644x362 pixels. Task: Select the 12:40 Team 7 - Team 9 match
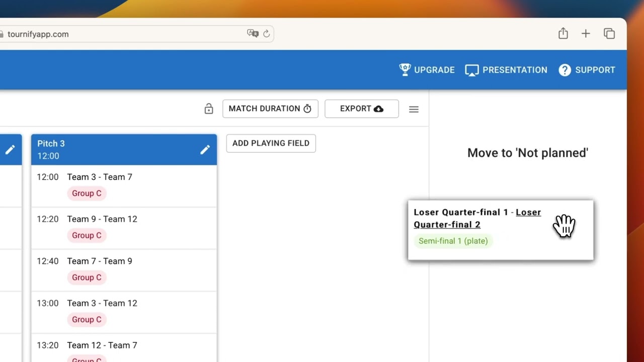pos(124,270)
